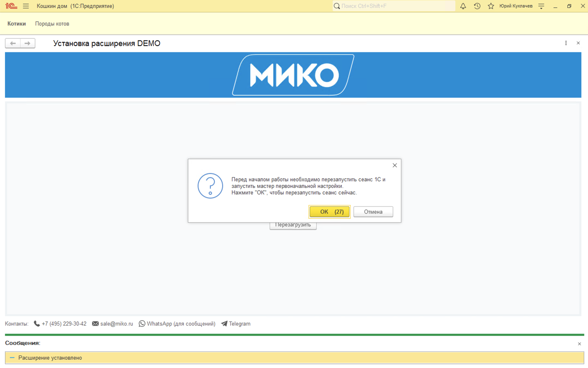
Task: Click email link sale@miko.ru
Action: coord(117,324)
